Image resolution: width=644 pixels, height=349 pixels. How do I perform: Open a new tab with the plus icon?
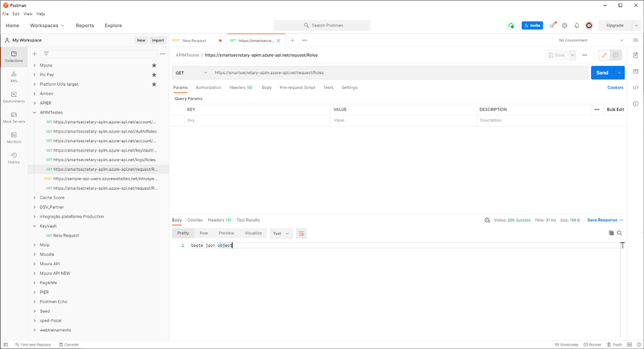tap(292, 40)
